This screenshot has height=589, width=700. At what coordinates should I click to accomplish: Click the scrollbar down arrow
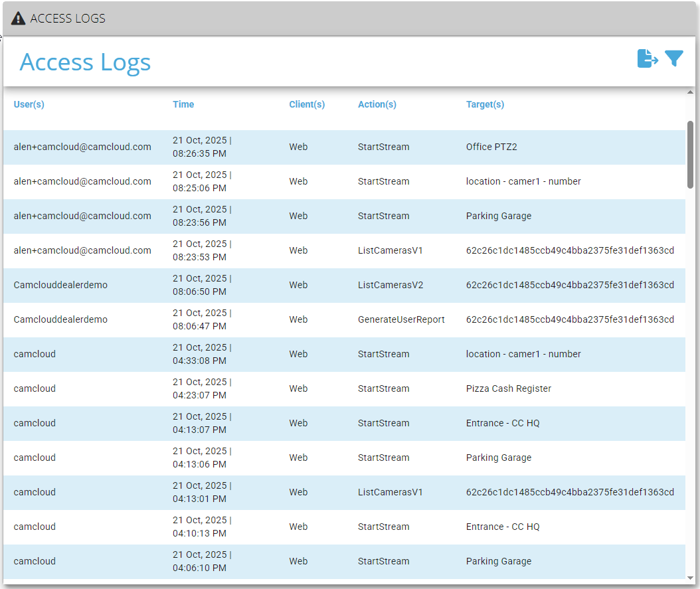tap(691, 578)
